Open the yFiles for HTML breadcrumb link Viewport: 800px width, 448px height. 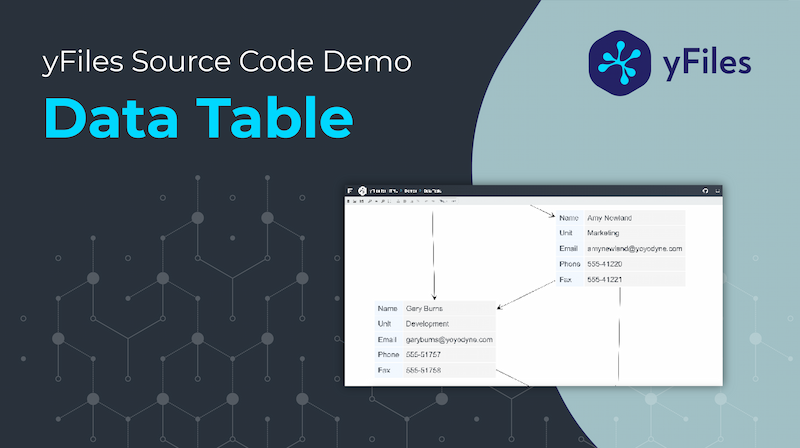[384, 190]
